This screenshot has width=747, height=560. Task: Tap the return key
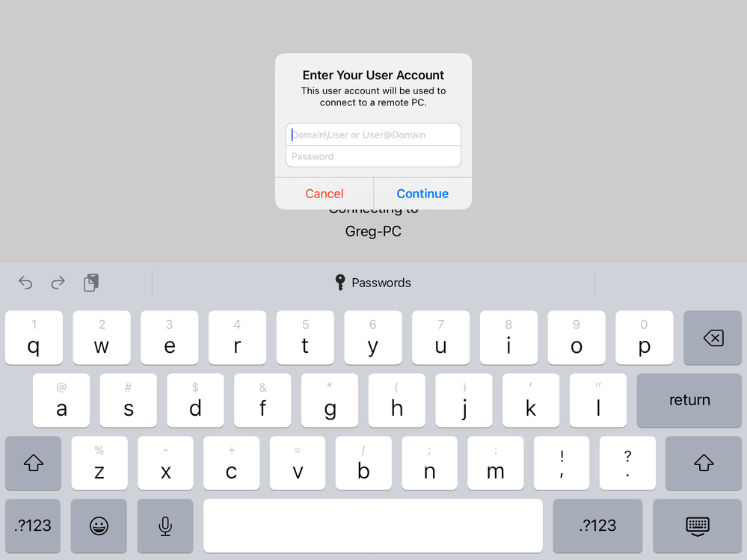click(689, 400)
